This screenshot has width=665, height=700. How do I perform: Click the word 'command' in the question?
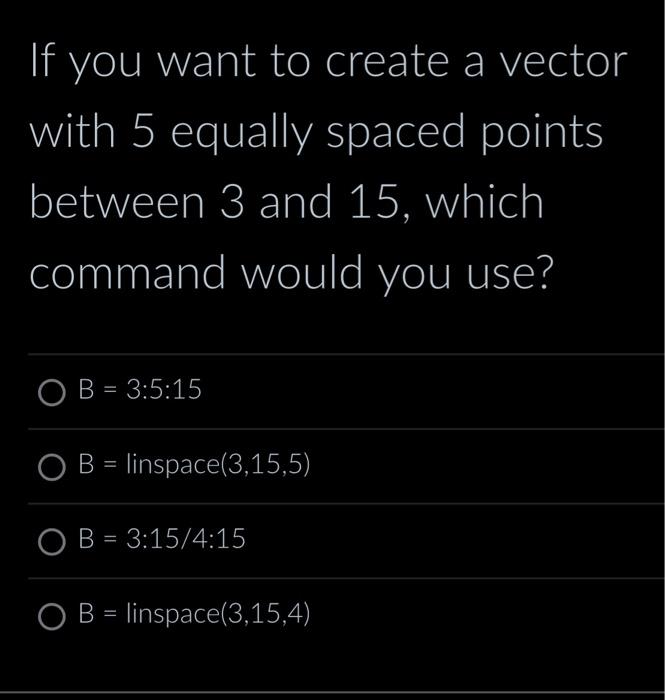(127, 272)
